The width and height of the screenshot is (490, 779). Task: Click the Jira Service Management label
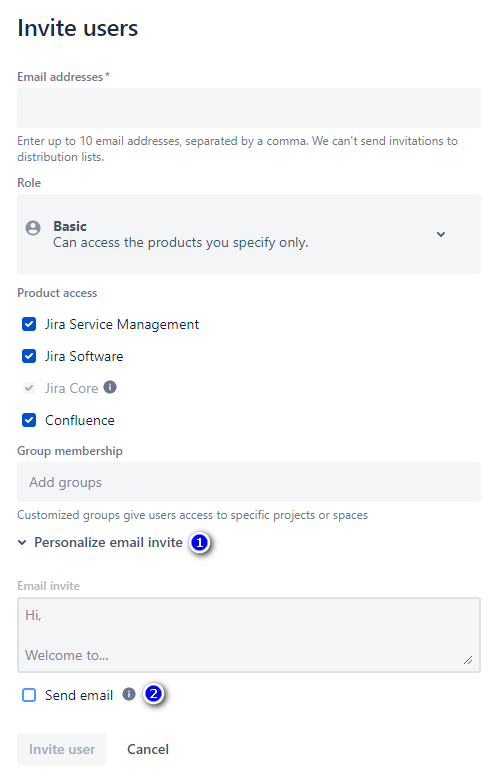click(122, 324)
